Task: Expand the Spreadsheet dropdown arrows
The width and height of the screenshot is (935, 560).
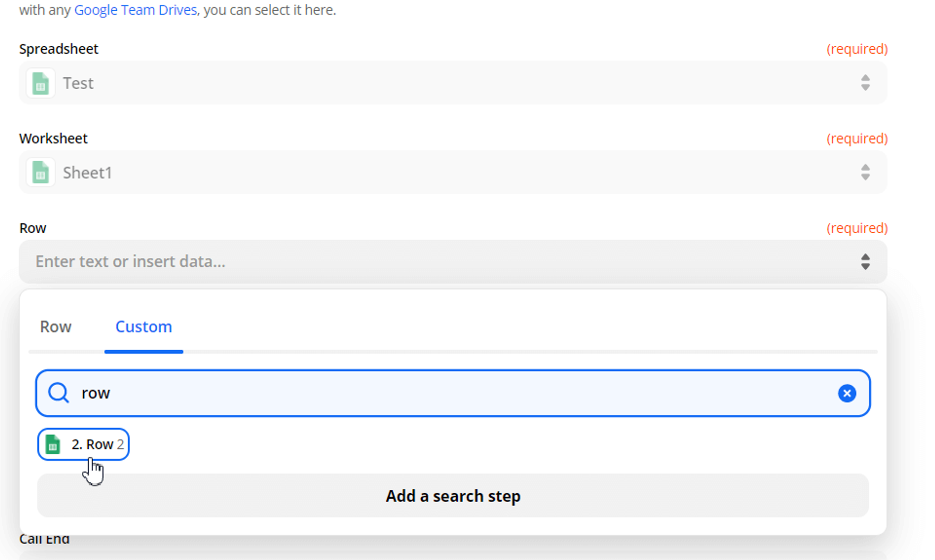Action: point(865,83)
